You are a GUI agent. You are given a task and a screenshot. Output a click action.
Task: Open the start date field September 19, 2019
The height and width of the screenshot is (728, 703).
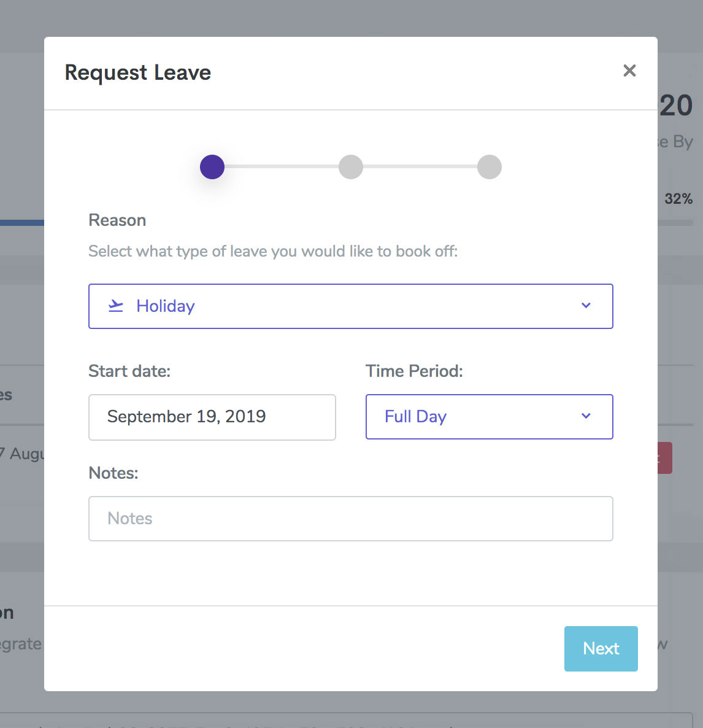pos(212,417)
